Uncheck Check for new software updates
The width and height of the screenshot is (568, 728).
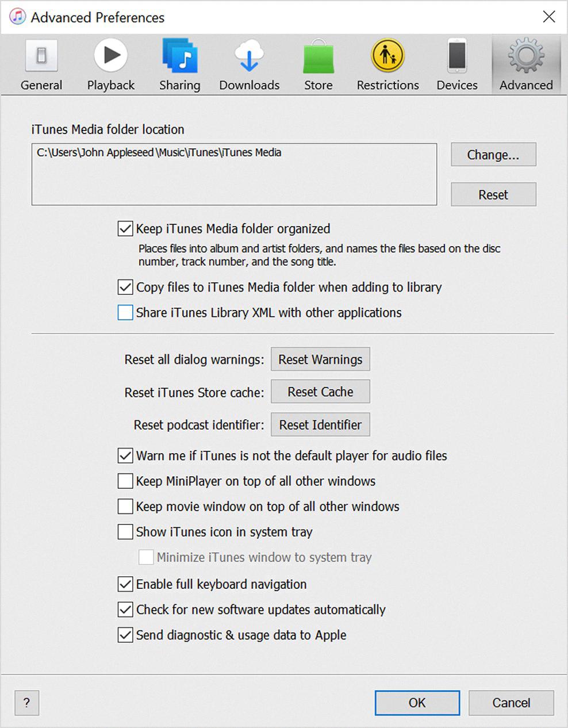(x=125, y=610)
